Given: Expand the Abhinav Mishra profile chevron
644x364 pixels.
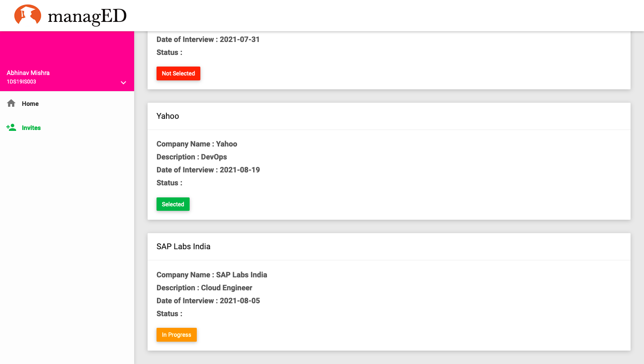Looking at the screenshot, I should 123,83.
